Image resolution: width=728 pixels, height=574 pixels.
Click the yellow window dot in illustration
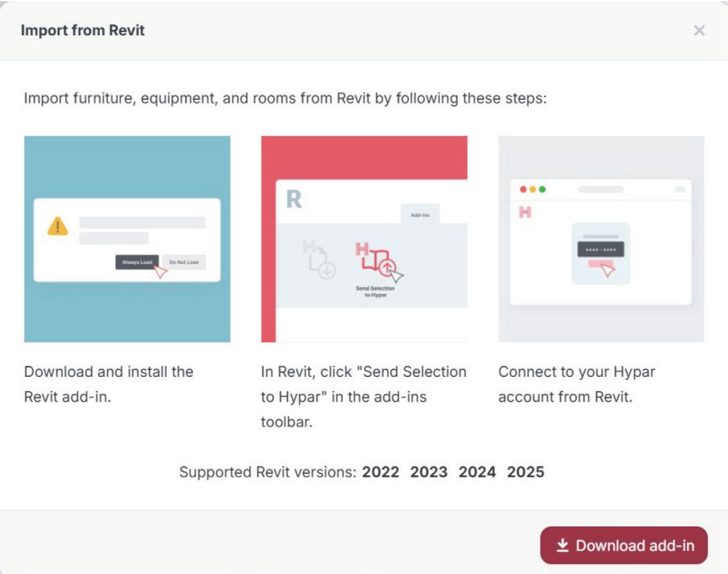click(532, 190)
